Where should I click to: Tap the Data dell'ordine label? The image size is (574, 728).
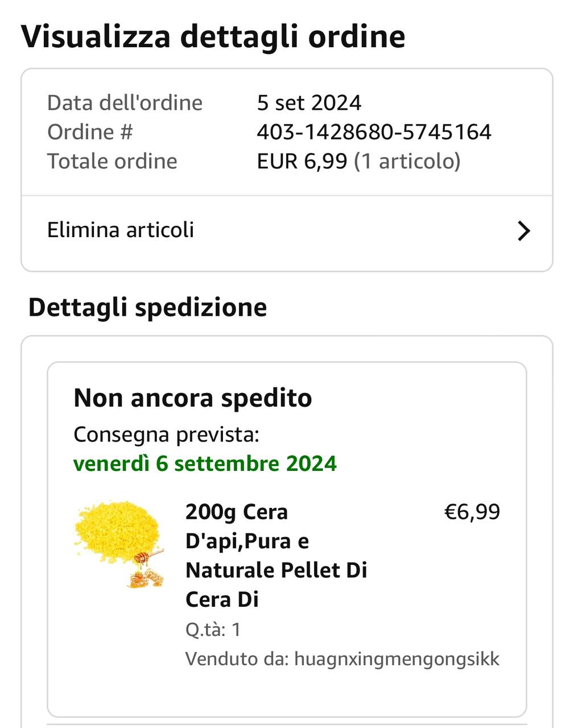click(125, 103)
